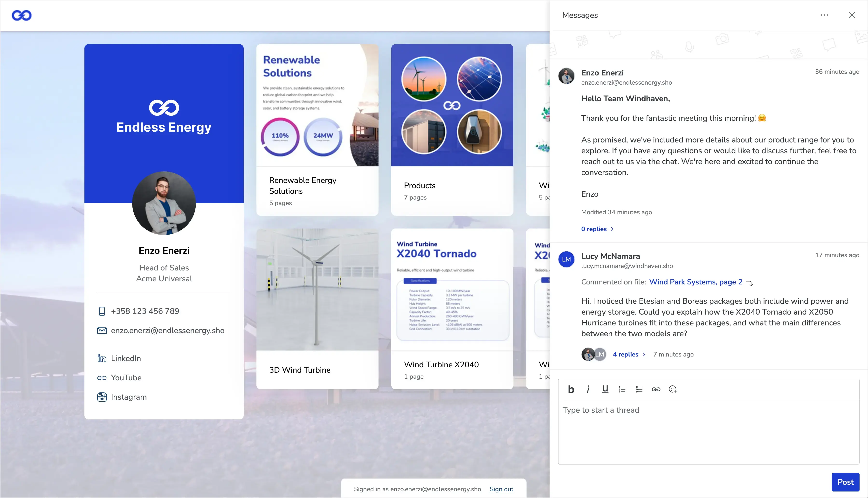
Task: Click '17 minutes ago' timestamp
Action: (837, 255)
